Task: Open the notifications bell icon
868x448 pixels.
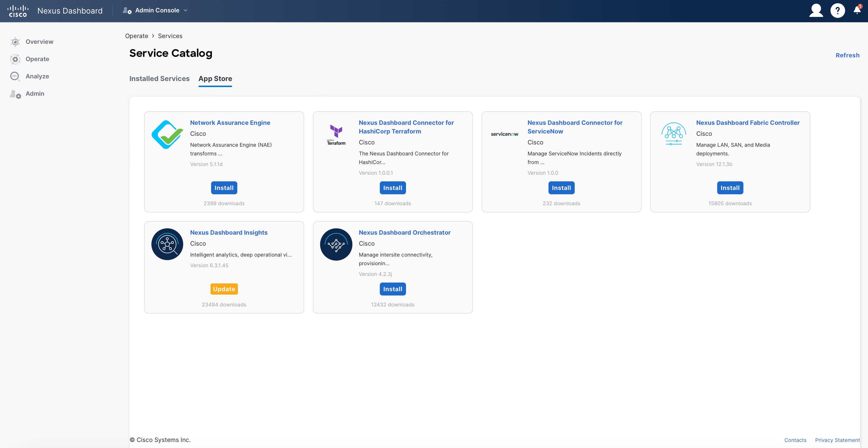Action: [x=857, y=10]
